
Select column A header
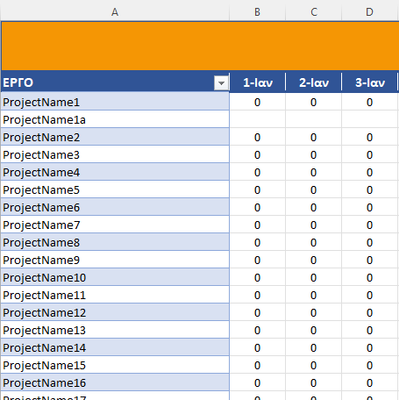coord(115,12)
